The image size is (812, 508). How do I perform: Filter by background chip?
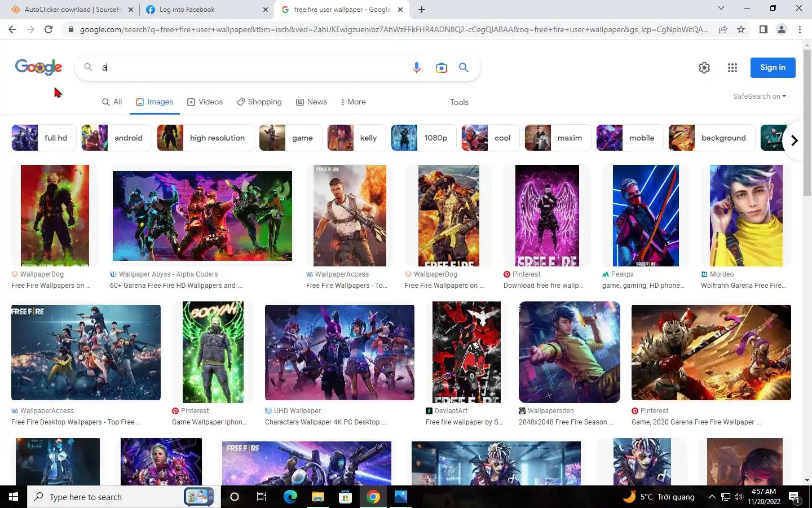pos(712,138)
